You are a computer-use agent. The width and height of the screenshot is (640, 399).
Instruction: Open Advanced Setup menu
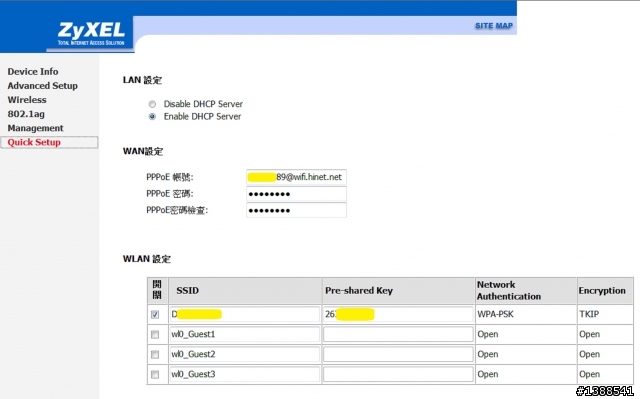coord(42,86)
